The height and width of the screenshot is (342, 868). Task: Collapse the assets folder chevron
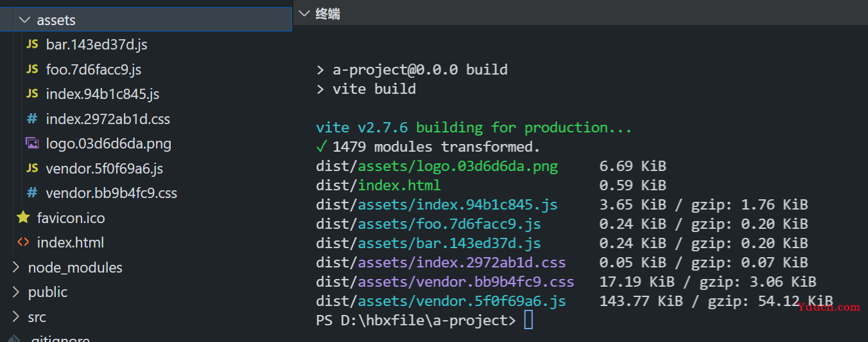[25, 20]
